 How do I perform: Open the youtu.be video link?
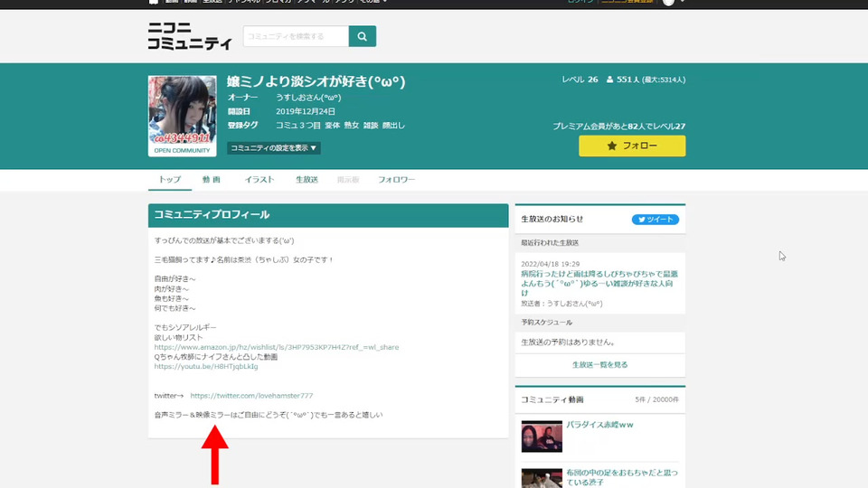tap(206, 366)
